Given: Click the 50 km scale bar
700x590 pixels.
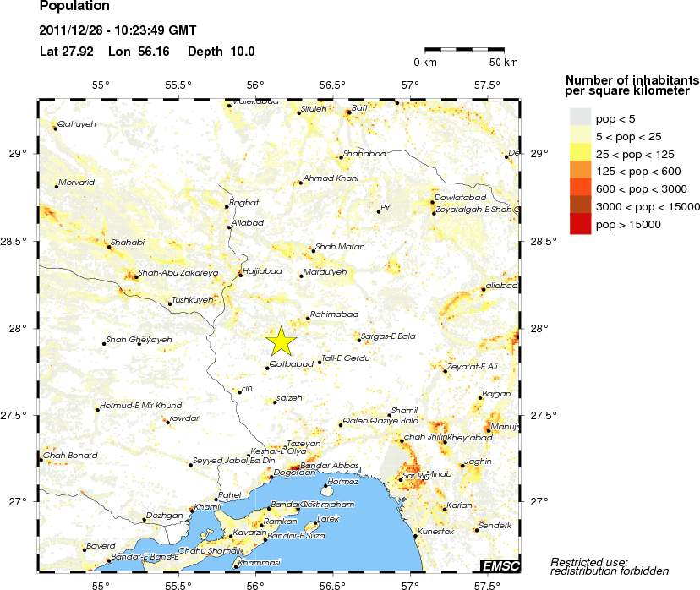Looking at the screenshot, I should 464,51.
